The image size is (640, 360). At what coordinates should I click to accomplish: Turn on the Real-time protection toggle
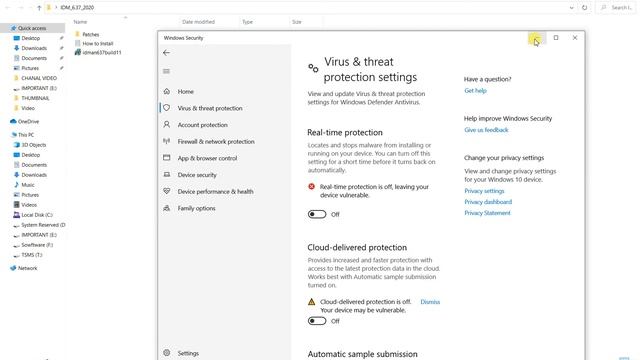tap(317, 214)
